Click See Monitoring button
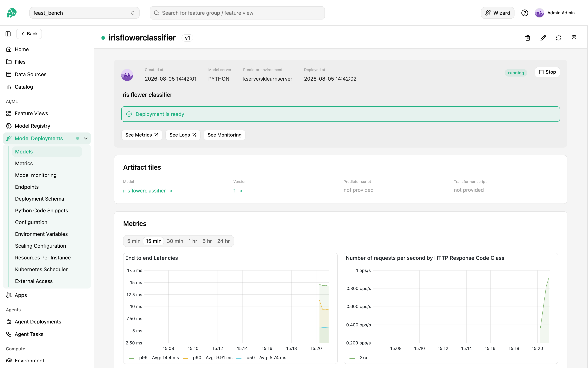This screenshot has width=588, height=368. click(225, 135)
